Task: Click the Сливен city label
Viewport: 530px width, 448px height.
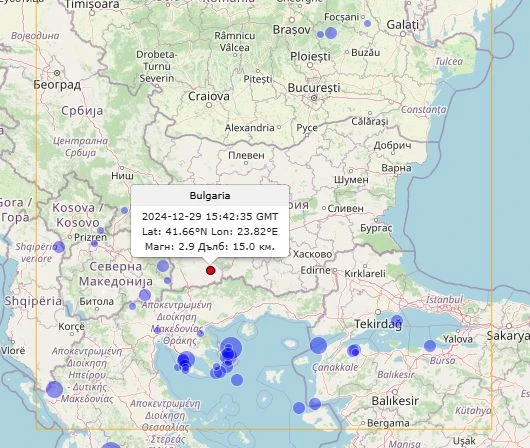Action: (345, 209)
